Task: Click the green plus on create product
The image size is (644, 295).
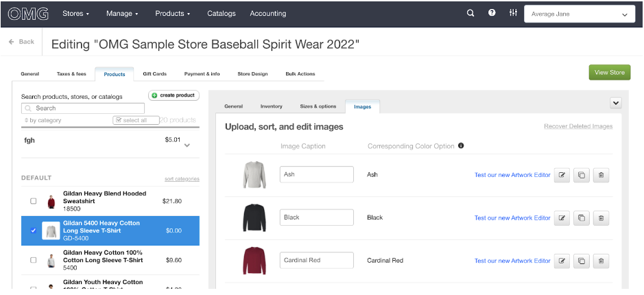Action: pyautogui.click(x=154, y=95)
